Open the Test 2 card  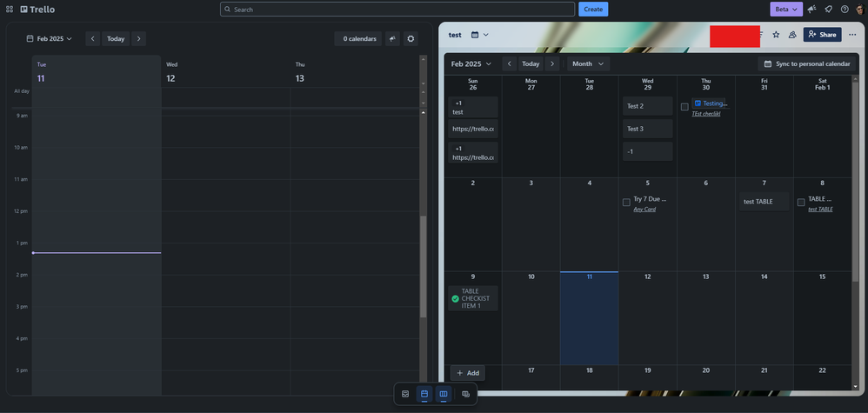click(648, 106)
